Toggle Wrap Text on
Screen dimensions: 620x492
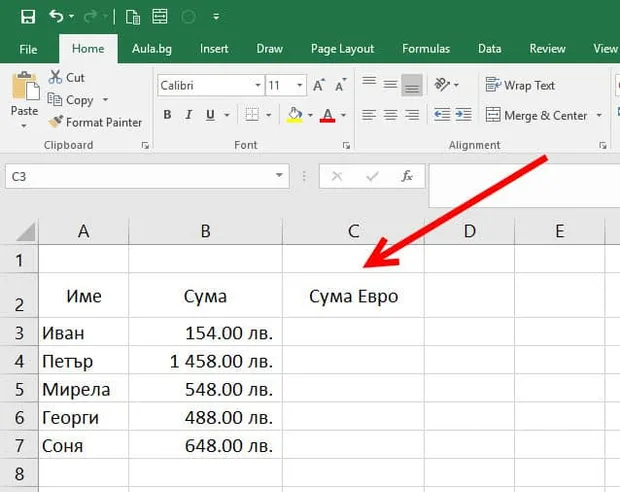coord(520,85)
